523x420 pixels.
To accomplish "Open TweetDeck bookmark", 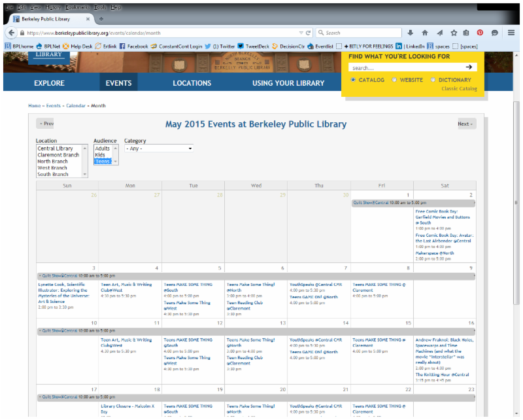I will [x=253, y=46].
